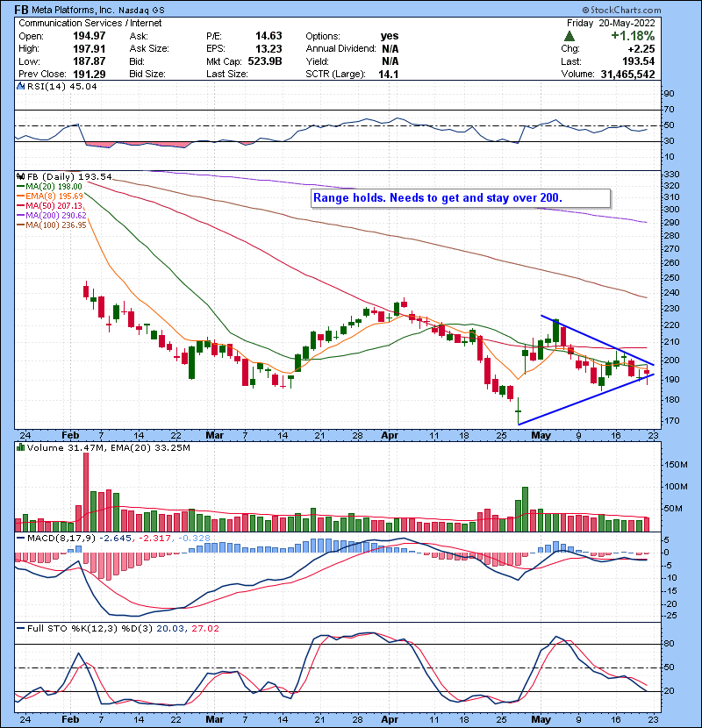The image size is (702, 728).
Task: Click the 'RSI(14) 45.04' label
Action: click(x=61, y=86)
